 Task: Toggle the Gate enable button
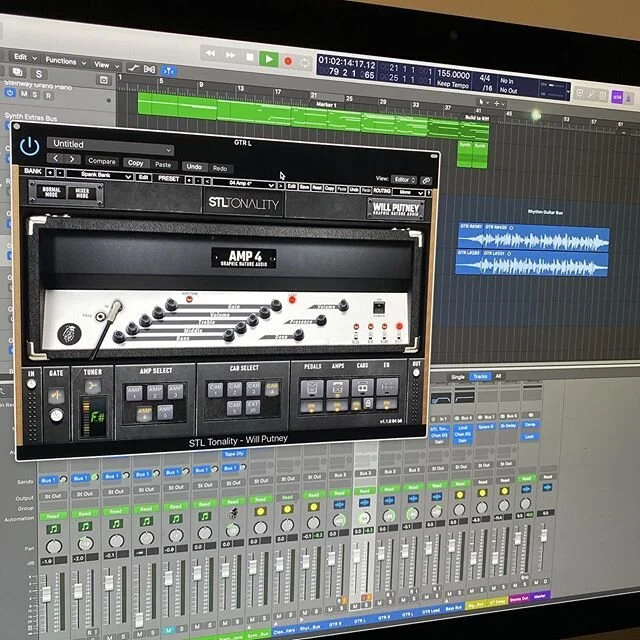tap(56, 395)
